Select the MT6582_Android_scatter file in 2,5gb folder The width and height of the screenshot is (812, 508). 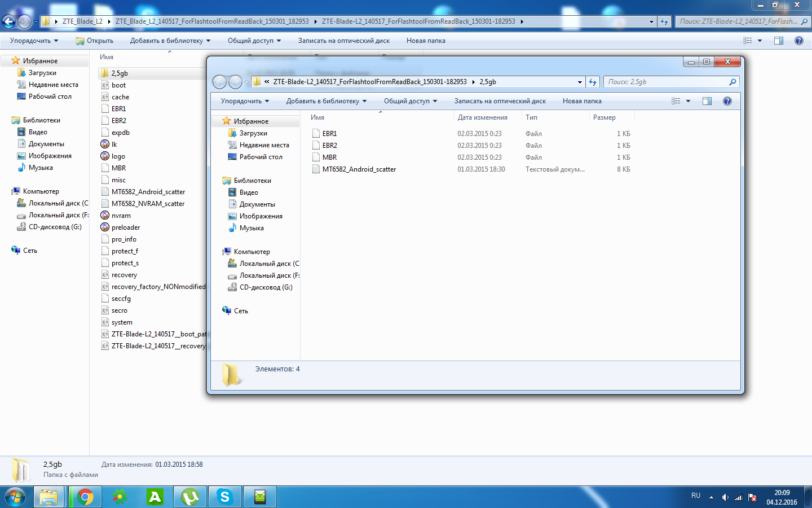pos(359,169)
